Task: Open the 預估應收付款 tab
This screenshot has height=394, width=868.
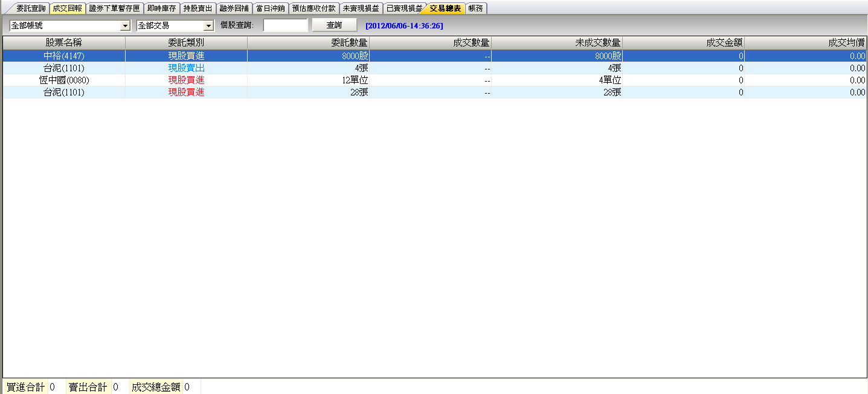Action: [x=313, y=8]
